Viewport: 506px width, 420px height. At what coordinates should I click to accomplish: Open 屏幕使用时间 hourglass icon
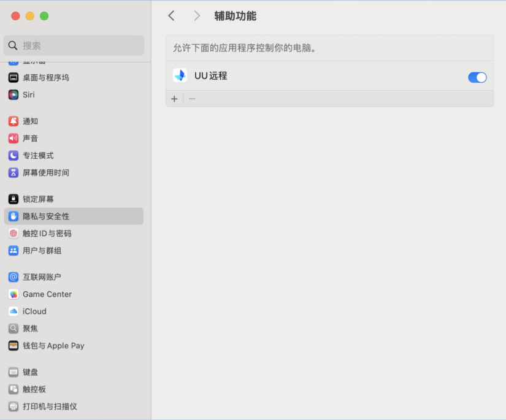coord(13,173)
